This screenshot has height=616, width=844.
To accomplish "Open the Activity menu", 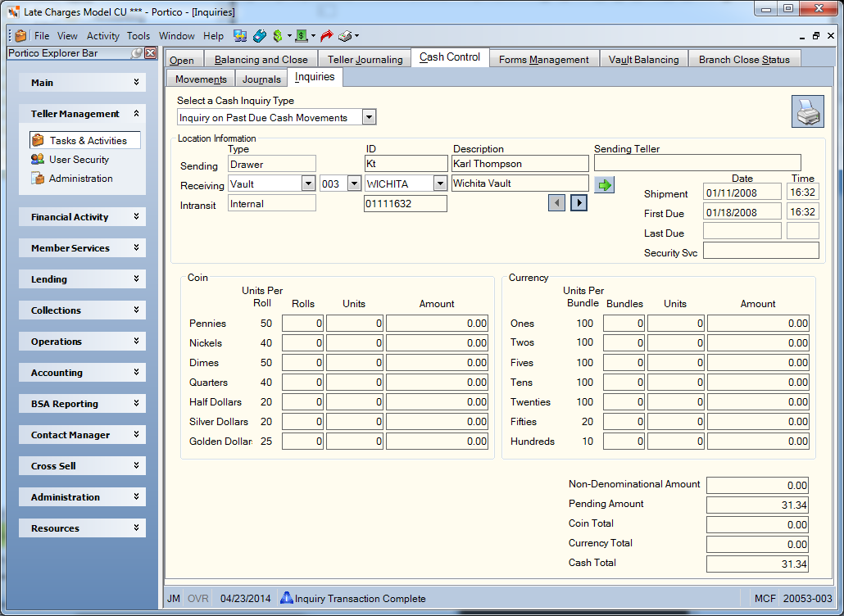I will coord(102,36).
